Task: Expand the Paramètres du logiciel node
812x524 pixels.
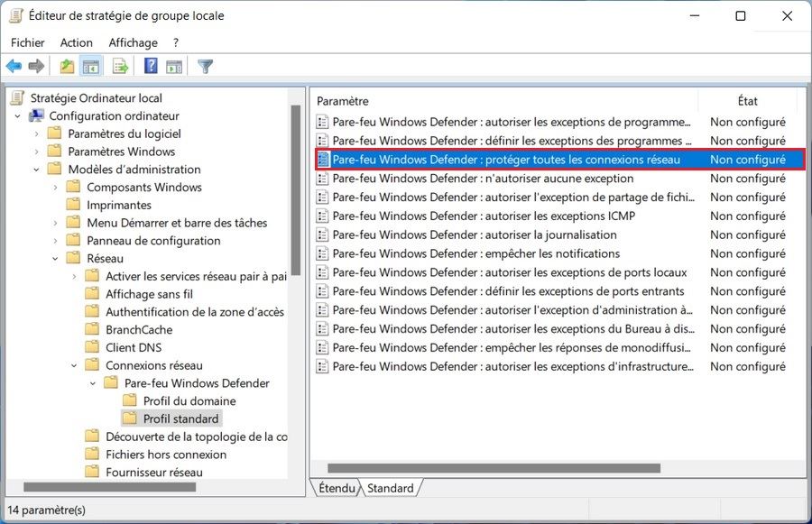Action: [37, 133]
